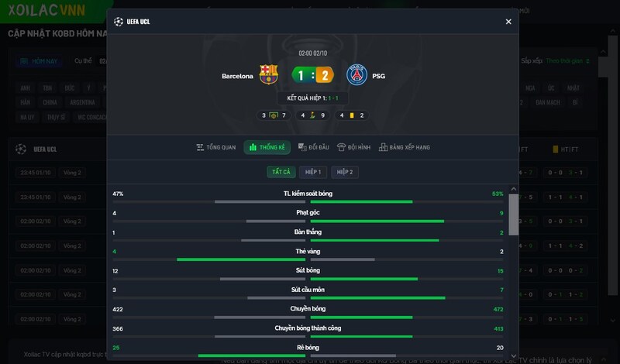620x364 pixels.
Task: Open the Theo thời gian sort dropdown
Action: (567, 60)
